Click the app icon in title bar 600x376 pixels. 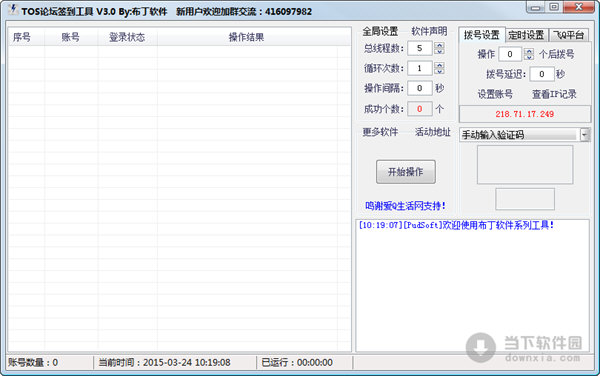pos(13,10)
